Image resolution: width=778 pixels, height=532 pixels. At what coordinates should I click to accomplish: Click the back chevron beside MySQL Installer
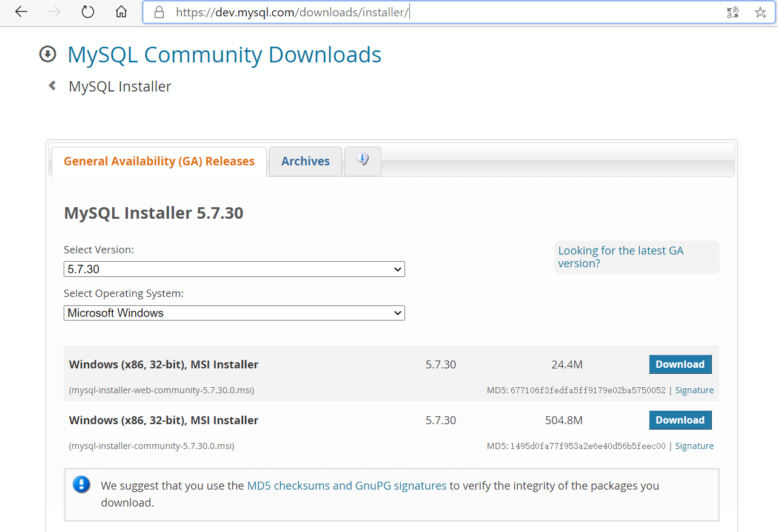click(53, 86)
